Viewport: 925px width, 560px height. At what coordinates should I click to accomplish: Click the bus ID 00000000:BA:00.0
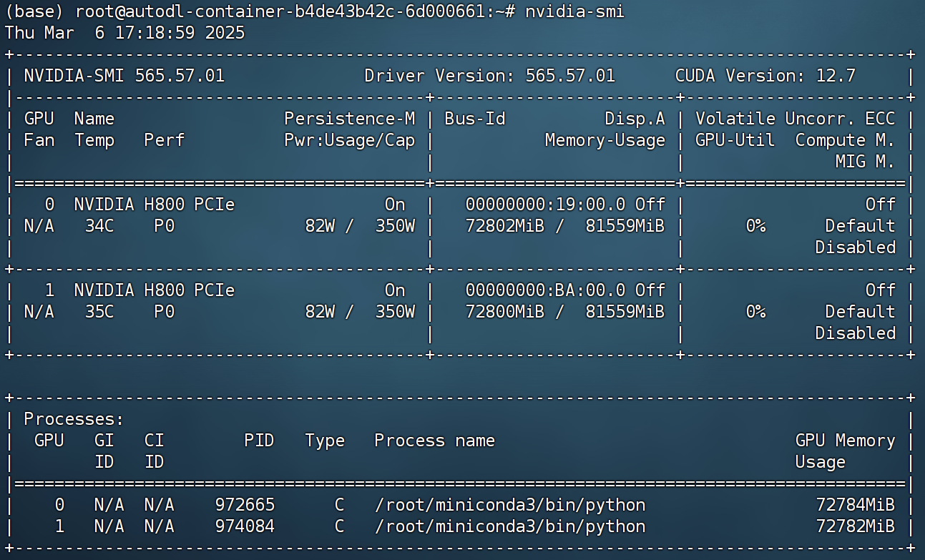point(545,290)
